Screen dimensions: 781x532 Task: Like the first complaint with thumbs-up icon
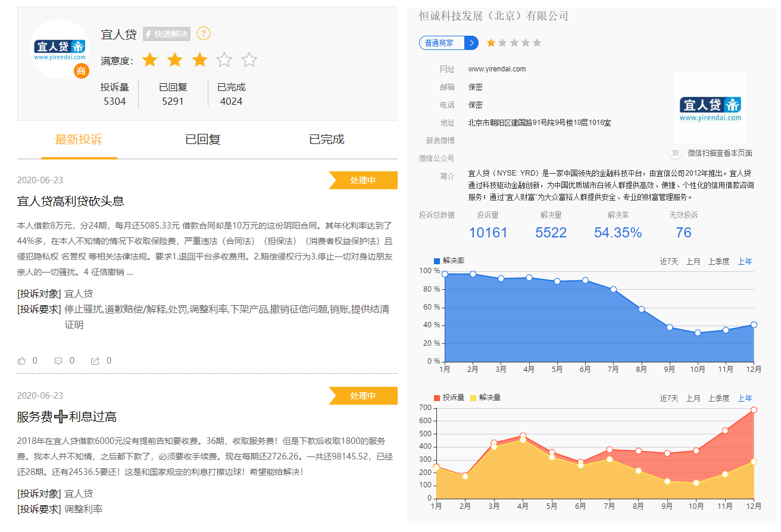[x=22, y=361]
